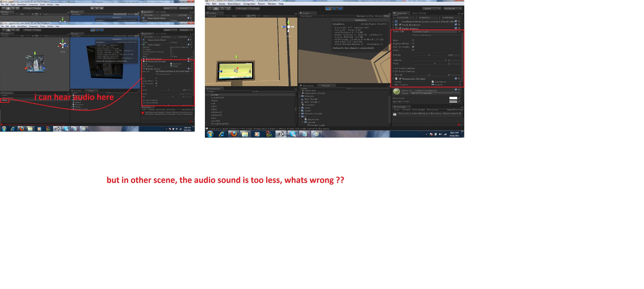Select the Rotate tool

point(222,9)
